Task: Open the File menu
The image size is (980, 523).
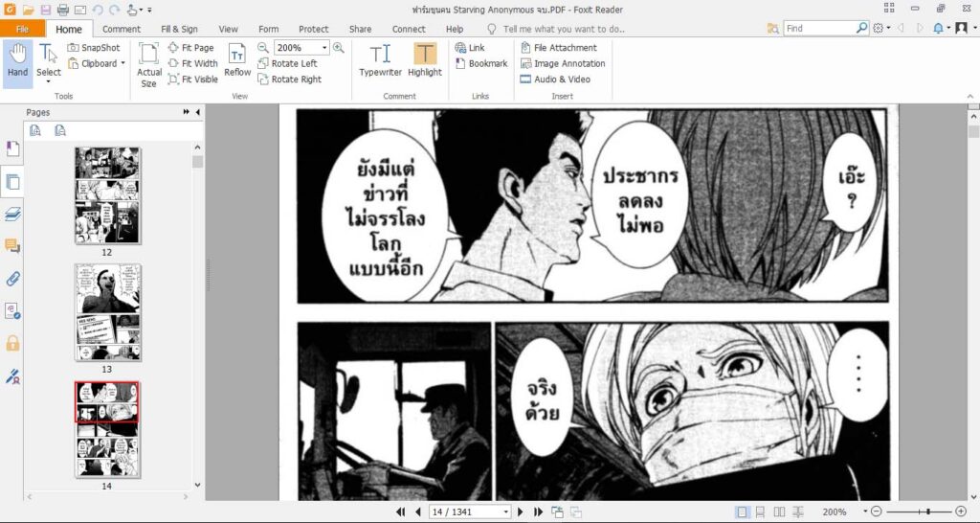Action: click(23, 29)
